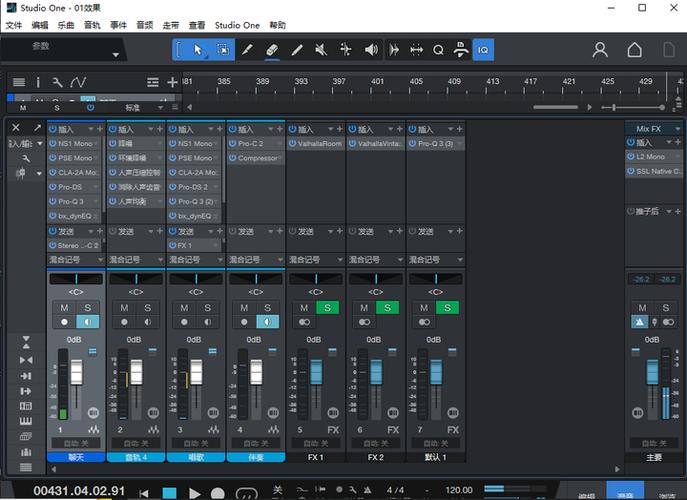Toggle monitor on channel 4
This screenshot has height=500, width=687.
coord(268,322)
